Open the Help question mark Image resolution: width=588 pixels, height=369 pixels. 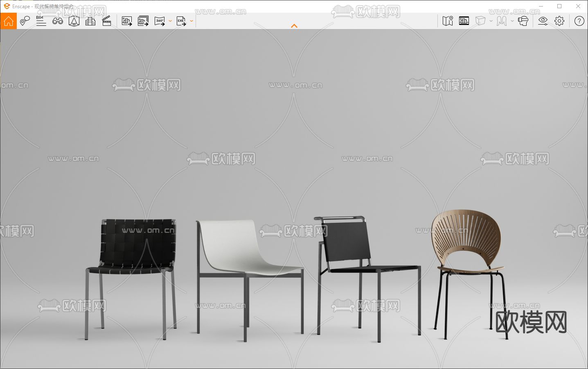point(579,21)
